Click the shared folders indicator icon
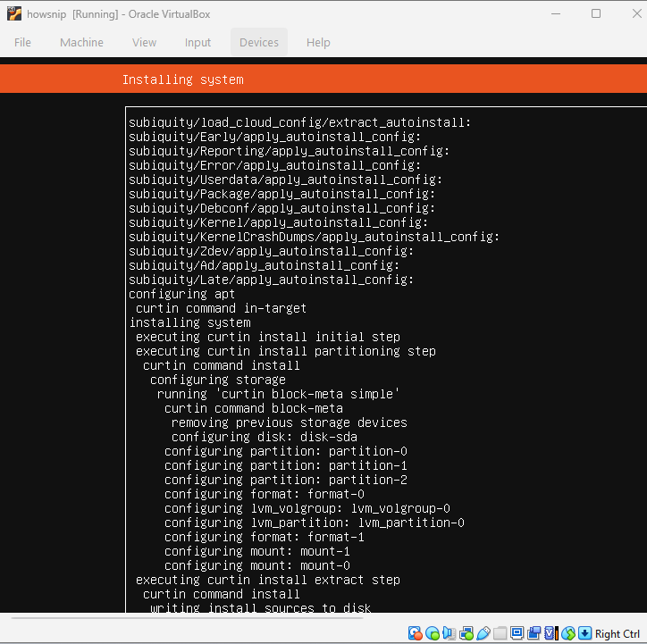This screenshot has height=644, width=647. (x=500, y=633)
